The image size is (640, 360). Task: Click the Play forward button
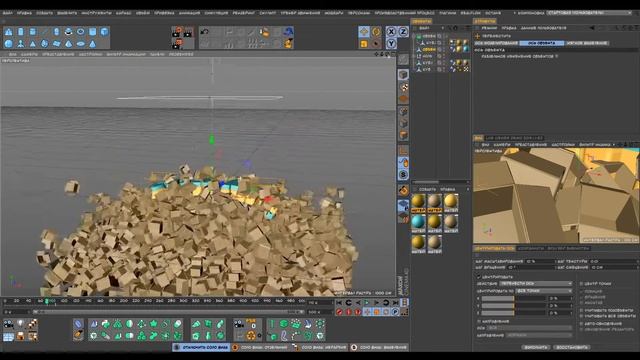[367, 302]
